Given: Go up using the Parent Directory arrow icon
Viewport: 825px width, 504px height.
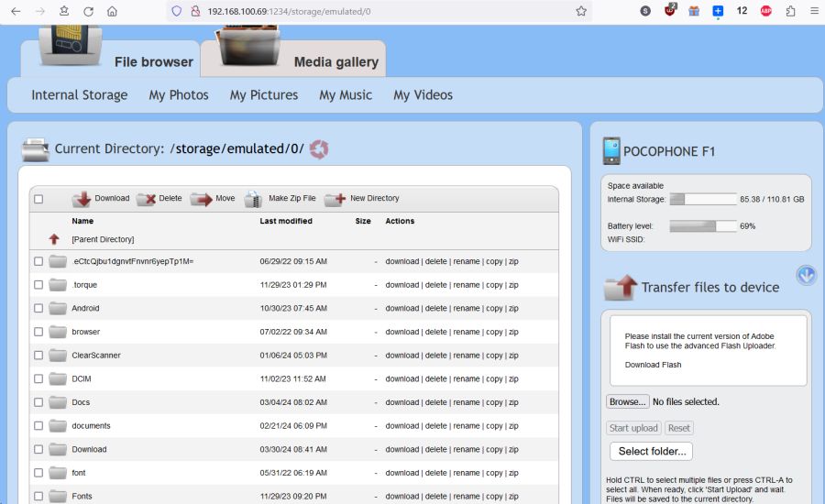Looking at the screenshot, I should (x=54, y=239).
